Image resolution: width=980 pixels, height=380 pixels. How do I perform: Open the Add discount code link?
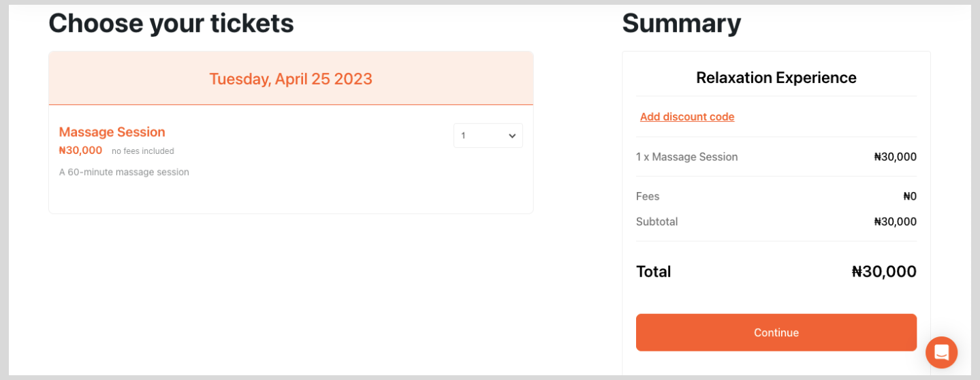[687, 116]
